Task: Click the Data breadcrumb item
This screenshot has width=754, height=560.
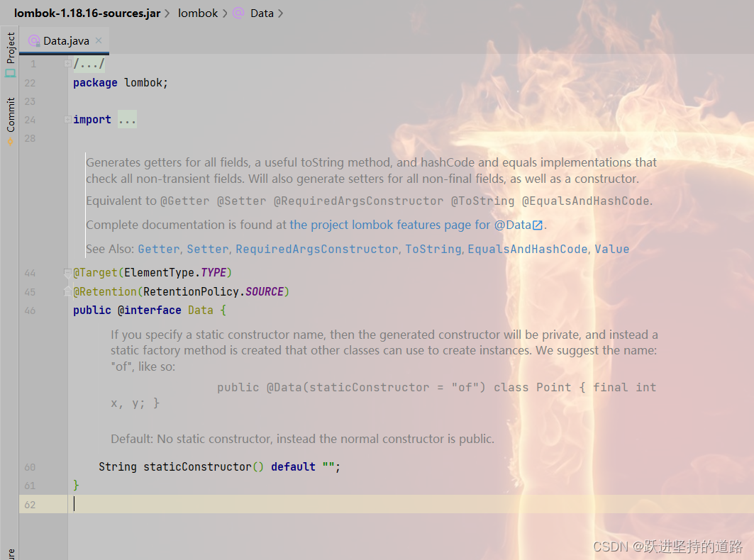Action: coord(262,13)
